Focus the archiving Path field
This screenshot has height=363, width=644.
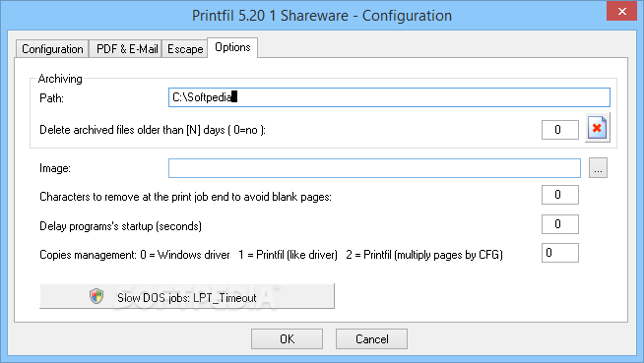click(x=389, y=97)
